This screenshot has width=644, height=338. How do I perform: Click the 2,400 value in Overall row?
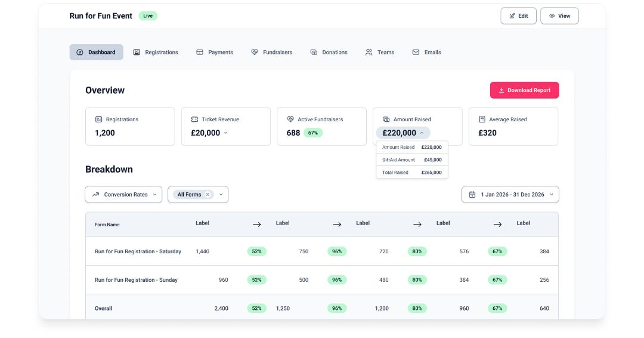pos(221,308)
